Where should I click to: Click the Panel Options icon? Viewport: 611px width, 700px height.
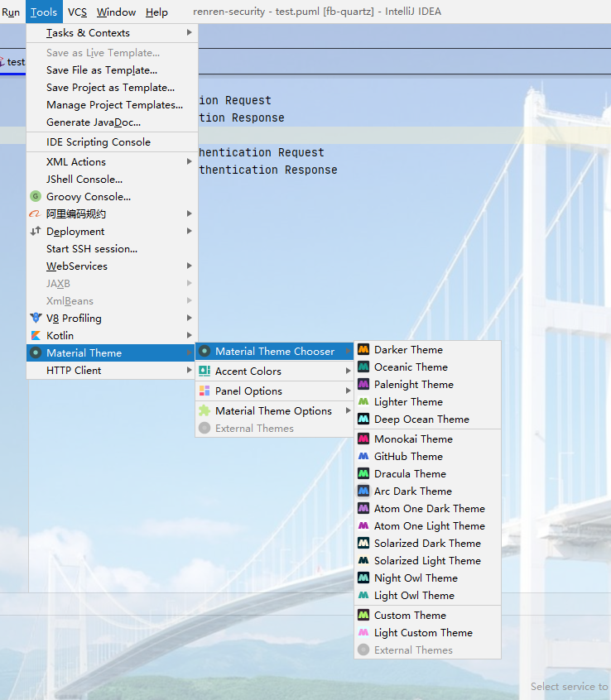(204, 391)
